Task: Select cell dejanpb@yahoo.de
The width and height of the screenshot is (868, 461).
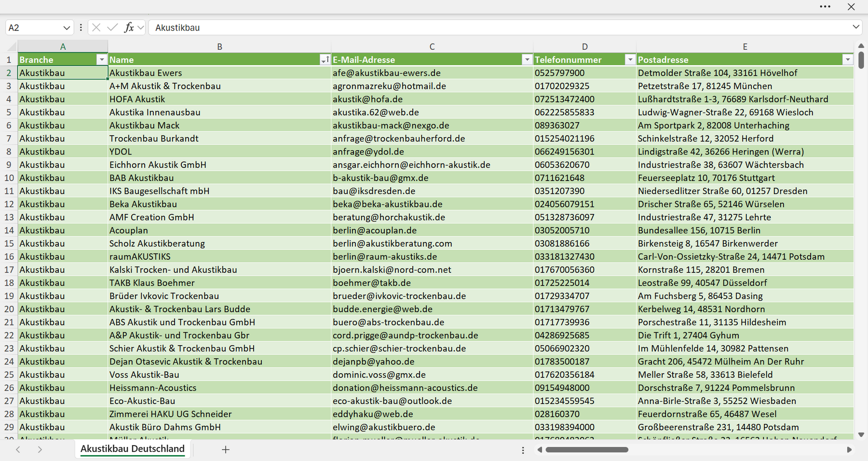Action: [x=432, y=362]
